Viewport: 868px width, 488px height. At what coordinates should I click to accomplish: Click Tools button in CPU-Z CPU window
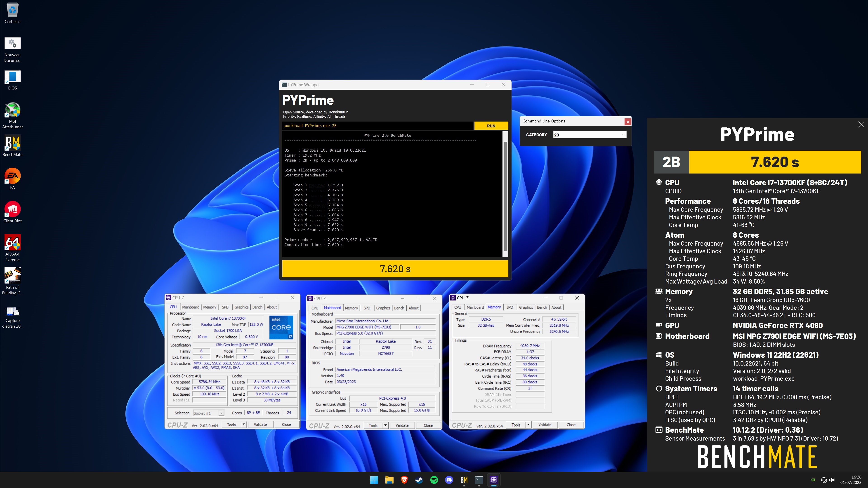pyautogui.click(x=231, y=424)
